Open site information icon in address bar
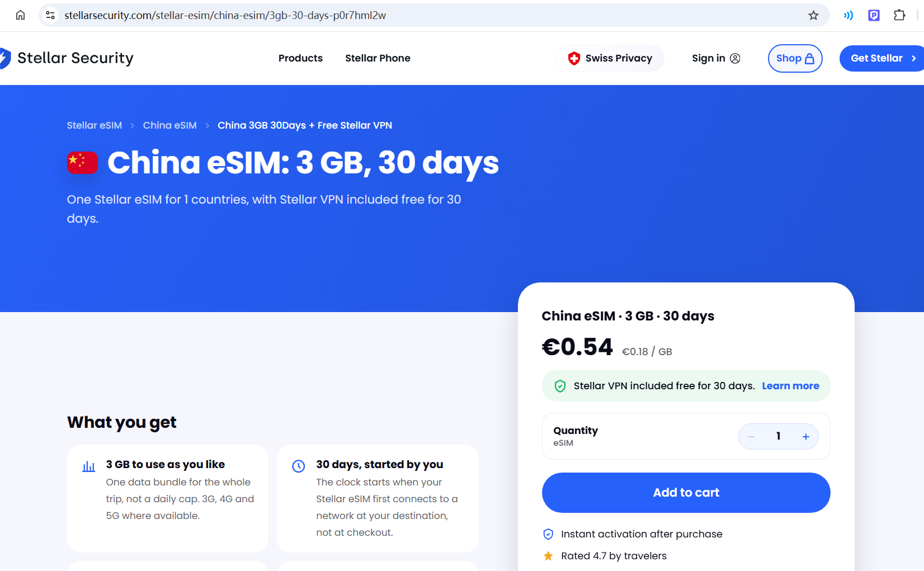 pos(50,15)
